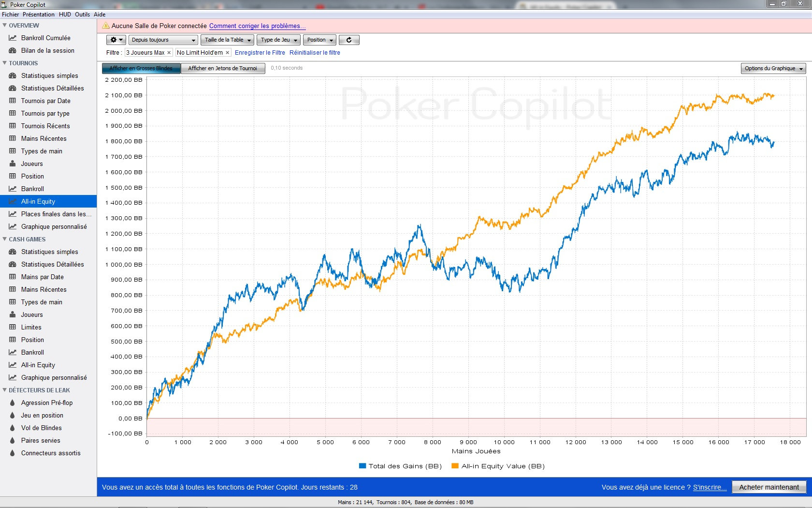Collapse the TOURNOIS section
Screen dimensions: 812x508
[5, 63]
